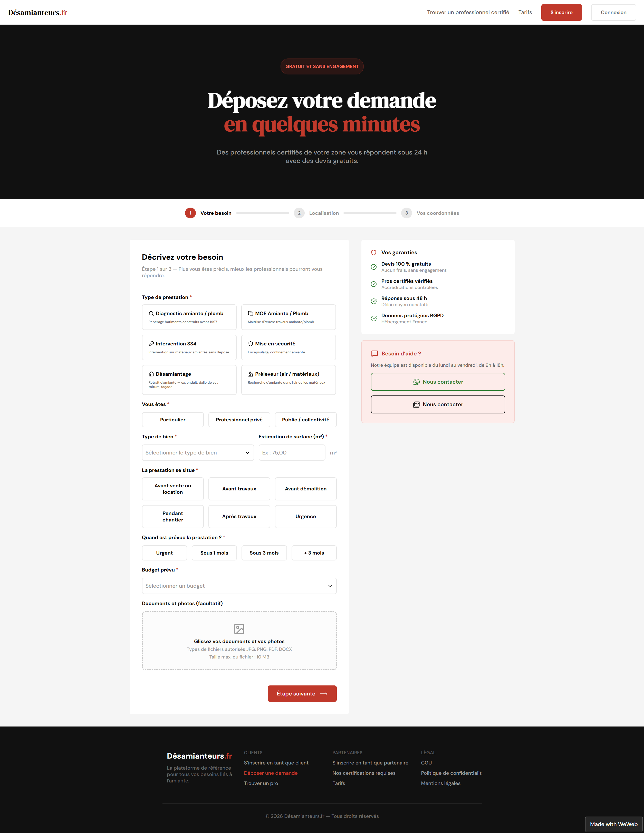Image resolution: width=644 pixels, height=833 pixels.
Task: Open footer link Déposer une demande
Action: (271, 773)
